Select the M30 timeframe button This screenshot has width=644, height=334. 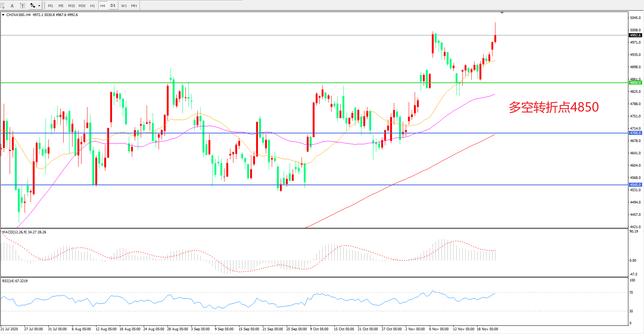tap(82, 6)
